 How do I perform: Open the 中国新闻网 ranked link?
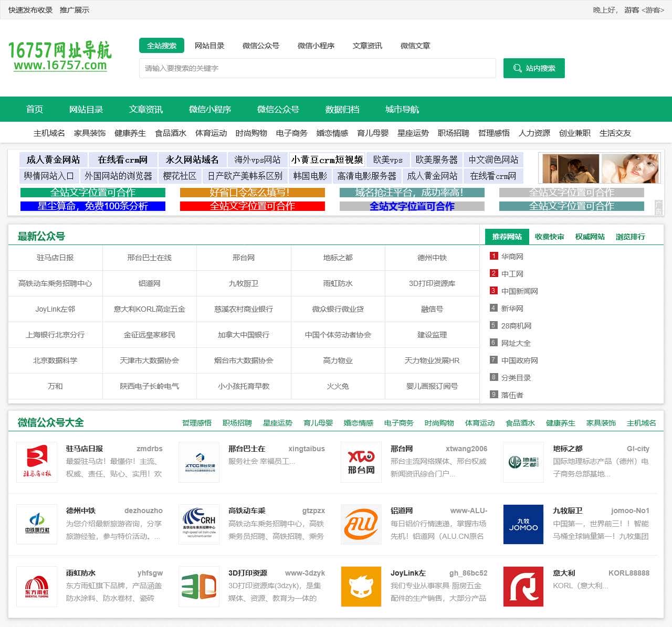(520, 291)
